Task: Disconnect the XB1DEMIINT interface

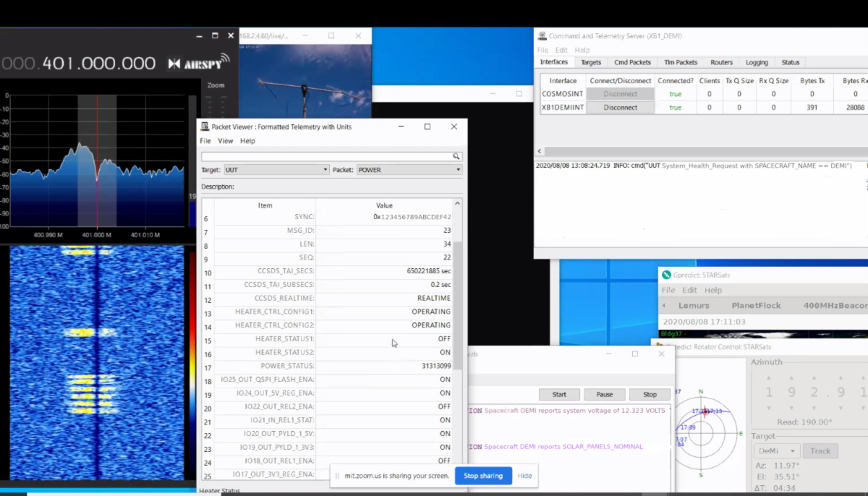Action: coord(620,107)
